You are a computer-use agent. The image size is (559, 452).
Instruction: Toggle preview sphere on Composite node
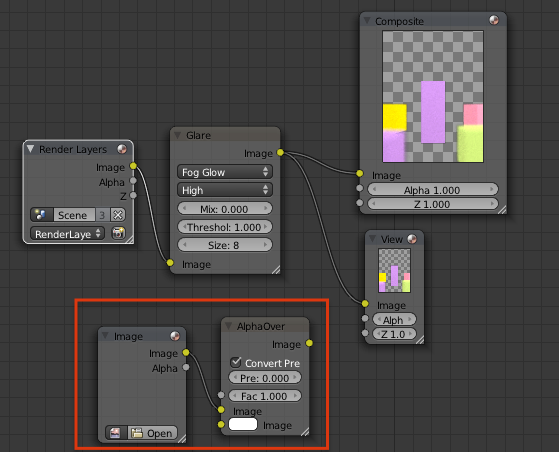click(494, 20)
